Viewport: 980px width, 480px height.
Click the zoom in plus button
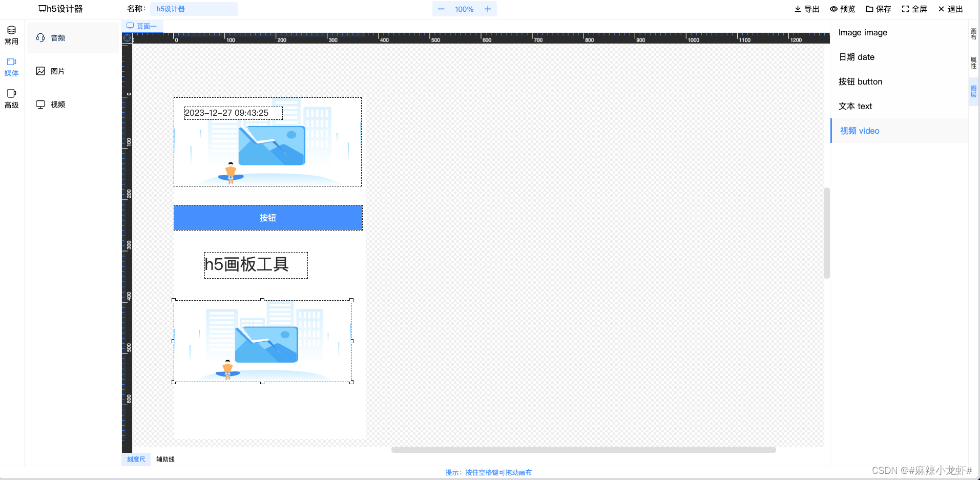[x=488, y=9]
